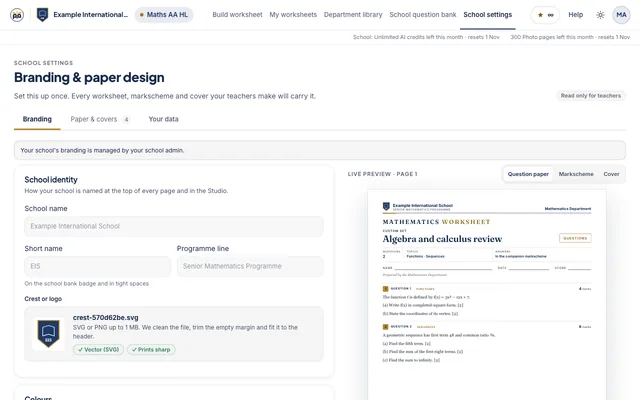
Task: Click the star unlimited credits badge
Action: (x=545, y=15)
